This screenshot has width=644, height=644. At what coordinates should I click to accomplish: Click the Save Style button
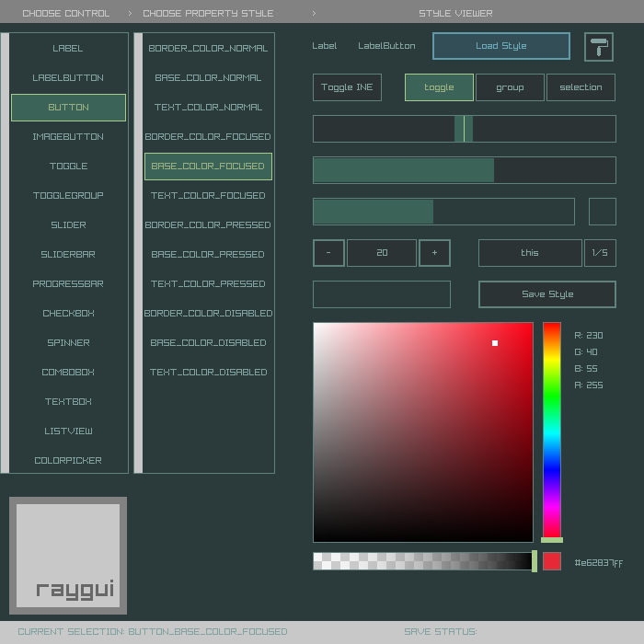pos(547,294)
